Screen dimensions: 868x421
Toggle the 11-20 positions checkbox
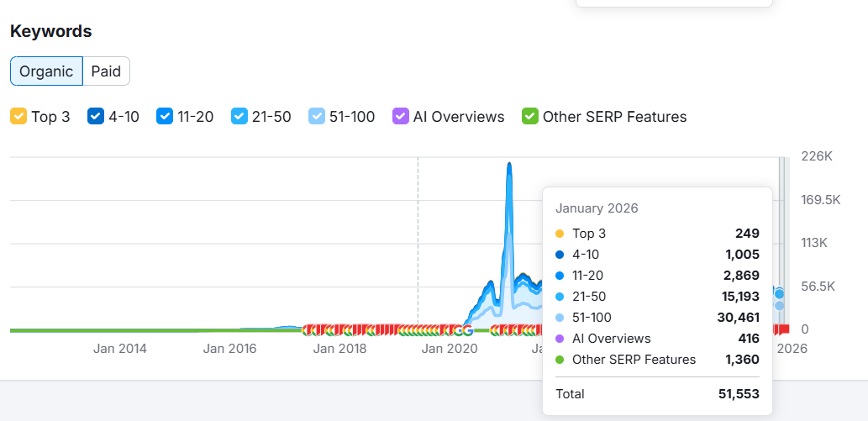165,117
